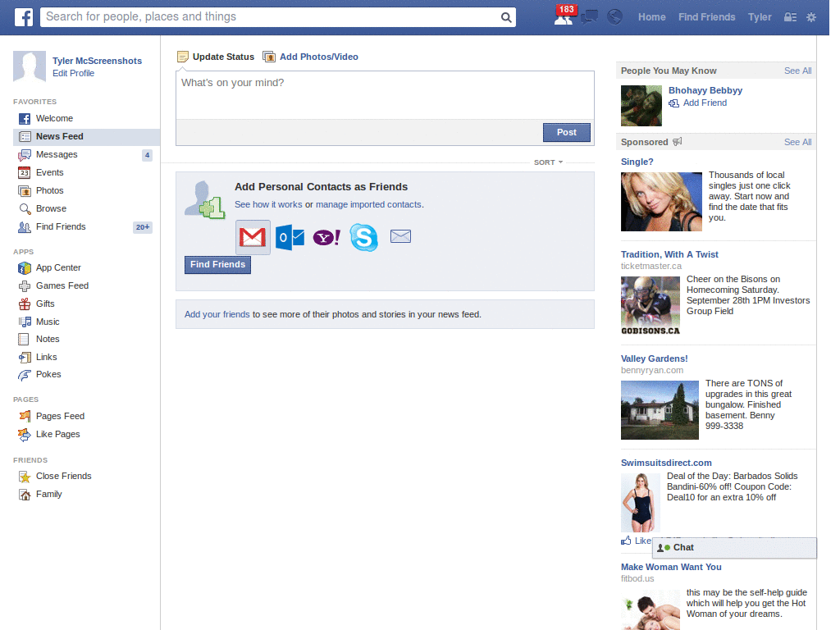This screenshot has width=840, height=630.
Task: Click the Music icon
Action: (x=24, y=322)
